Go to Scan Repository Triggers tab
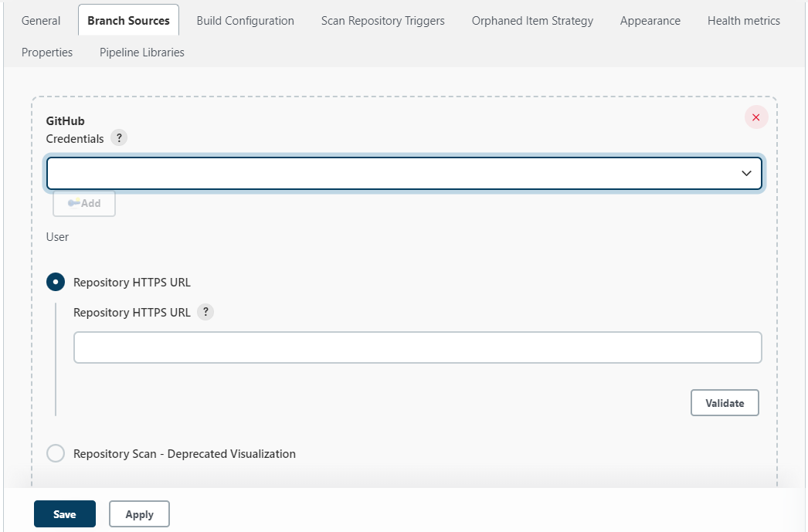This screenshot has height=532, width=808. pos(383,21)
